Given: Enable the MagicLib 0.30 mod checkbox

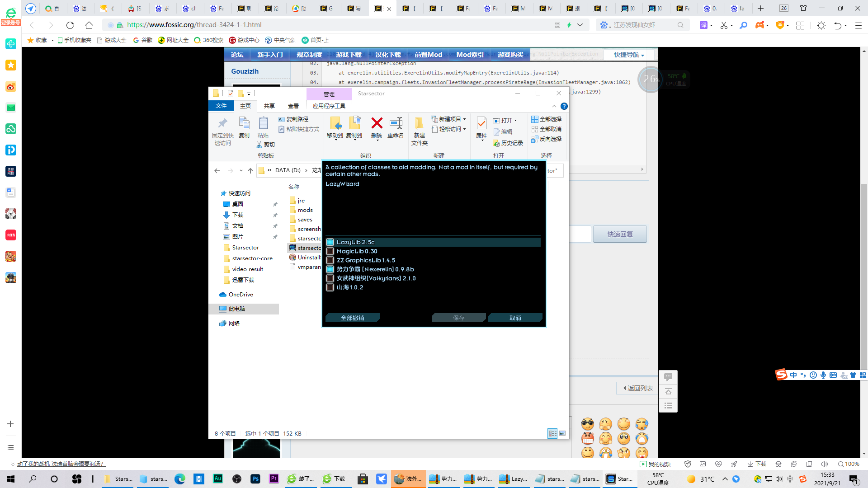Looking at the screenshot, I should pyautogui.click(x=330, y=251).
